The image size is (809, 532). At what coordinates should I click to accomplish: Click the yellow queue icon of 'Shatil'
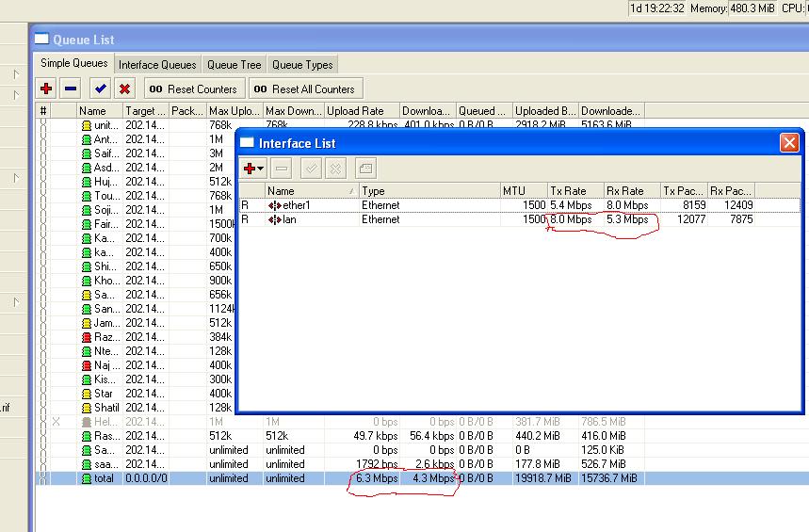pyautogui.click(x=87, y=408)
